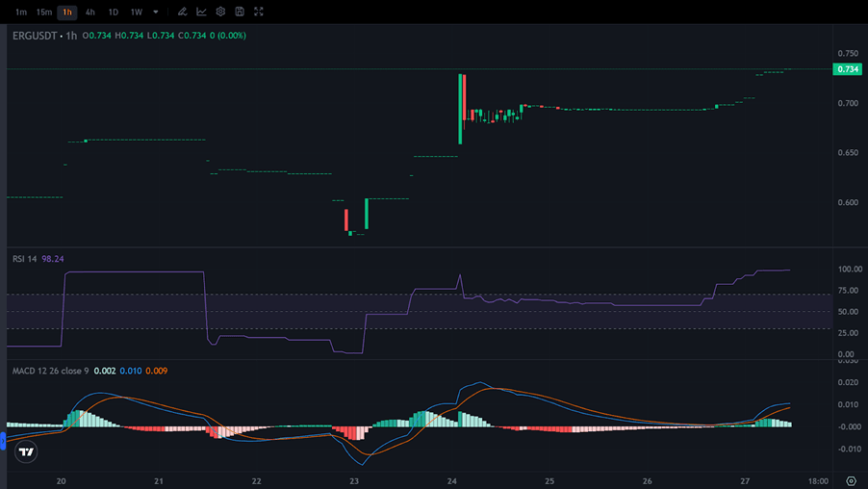Save the chart layout with disk icon
The image size is (868, 489).
240,12
